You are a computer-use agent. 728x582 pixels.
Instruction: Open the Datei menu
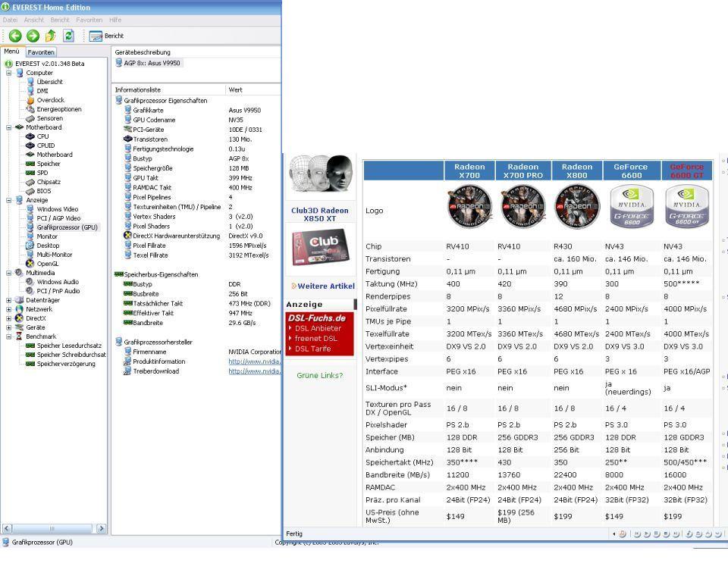[x=10, y=20]
